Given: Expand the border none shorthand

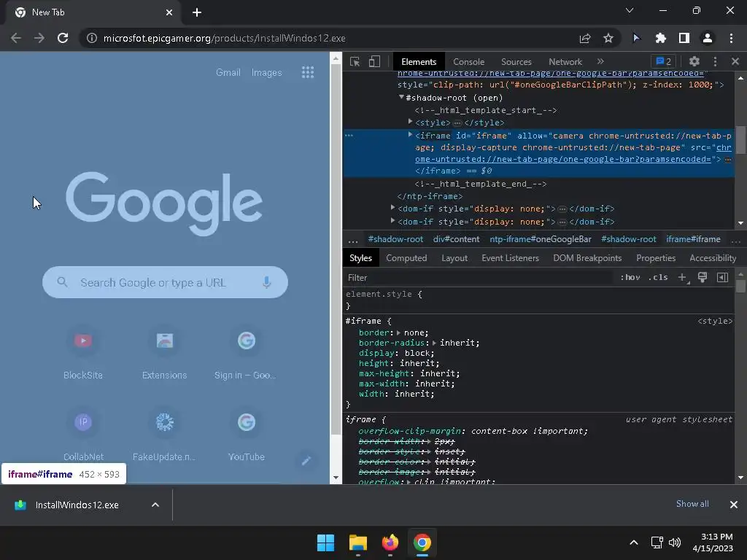Looking at the screenshot, I should (x=399, y=332).
